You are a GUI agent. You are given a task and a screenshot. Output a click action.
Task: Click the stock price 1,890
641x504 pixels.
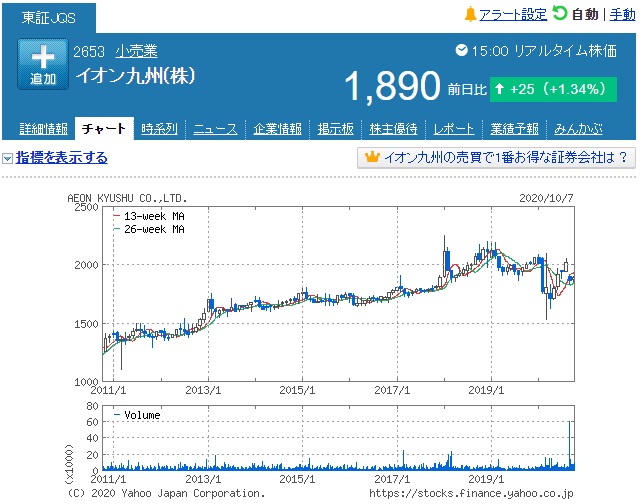(392, 86)
